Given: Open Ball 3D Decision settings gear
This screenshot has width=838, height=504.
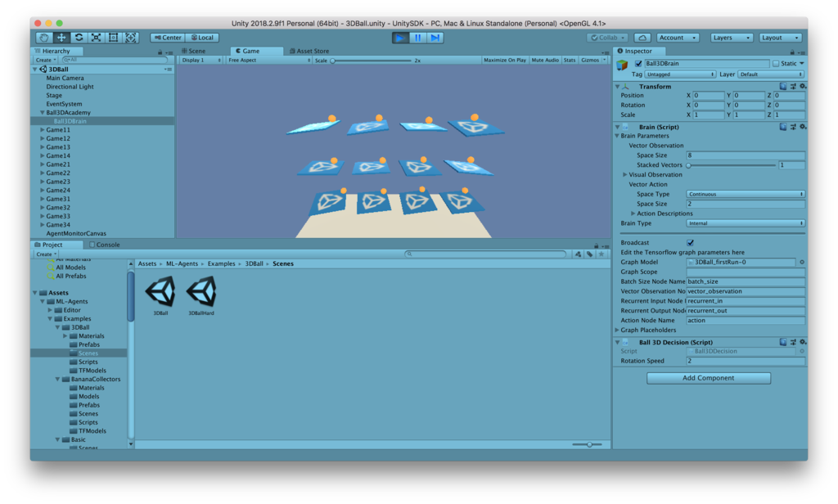Looking at the screenshot, I should point(803,342).
